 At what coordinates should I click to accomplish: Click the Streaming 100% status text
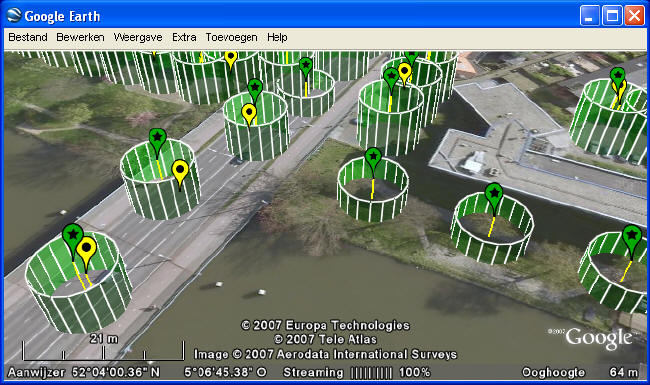[x=357, y=372]
